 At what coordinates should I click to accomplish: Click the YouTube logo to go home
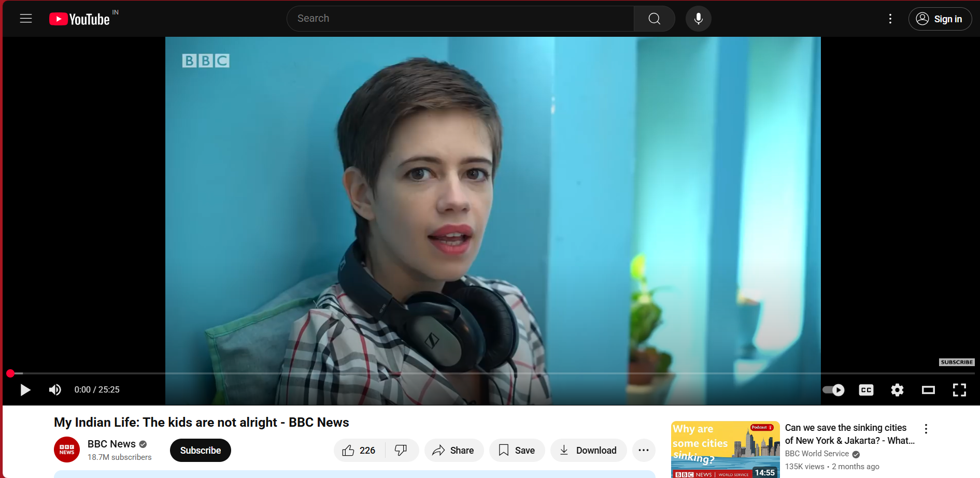coord(80,19)
